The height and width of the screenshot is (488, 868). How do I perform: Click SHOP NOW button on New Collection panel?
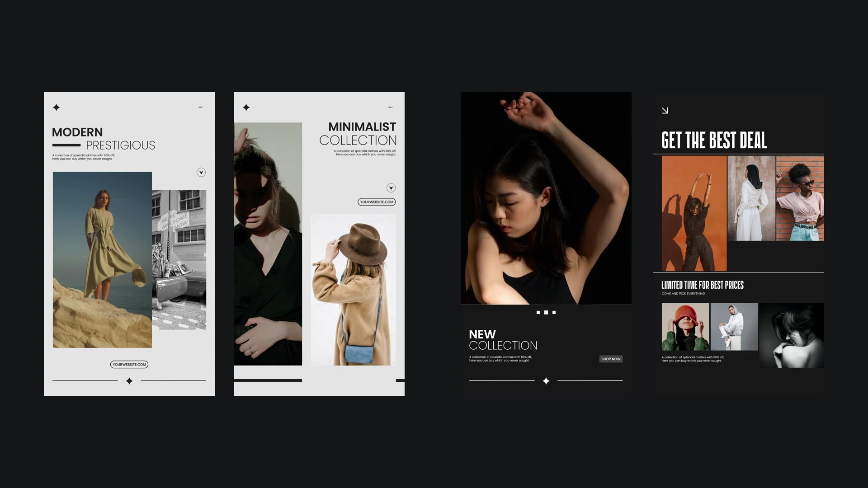(x=610, y=359)
